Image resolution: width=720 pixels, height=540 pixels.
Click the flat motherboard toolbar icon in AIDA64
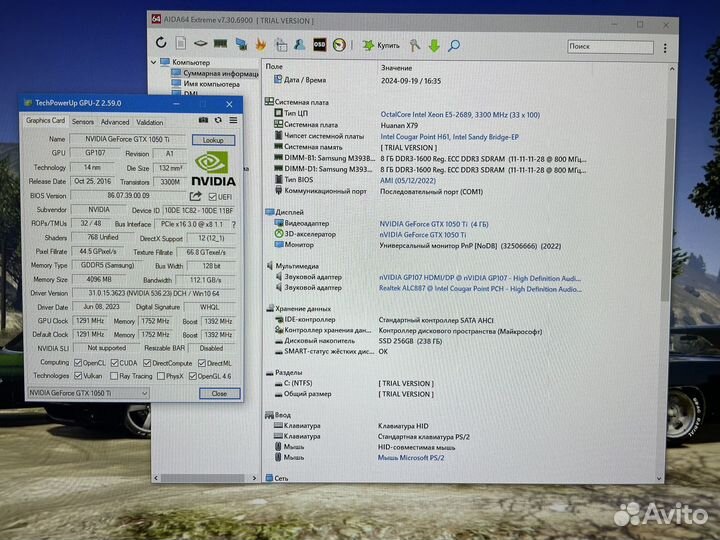pos(200,44)
